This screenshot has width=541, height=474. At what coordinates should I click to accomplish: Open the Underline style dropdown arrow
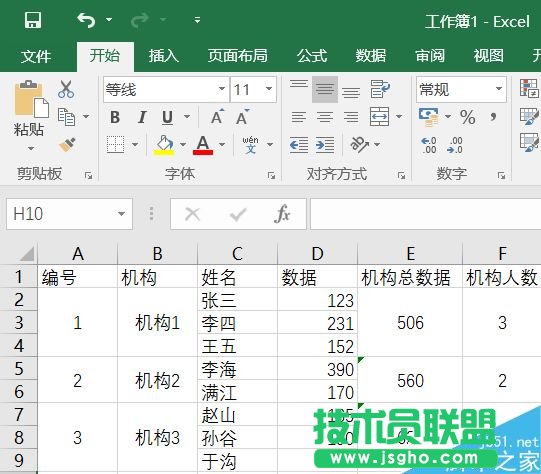(187, 117)
